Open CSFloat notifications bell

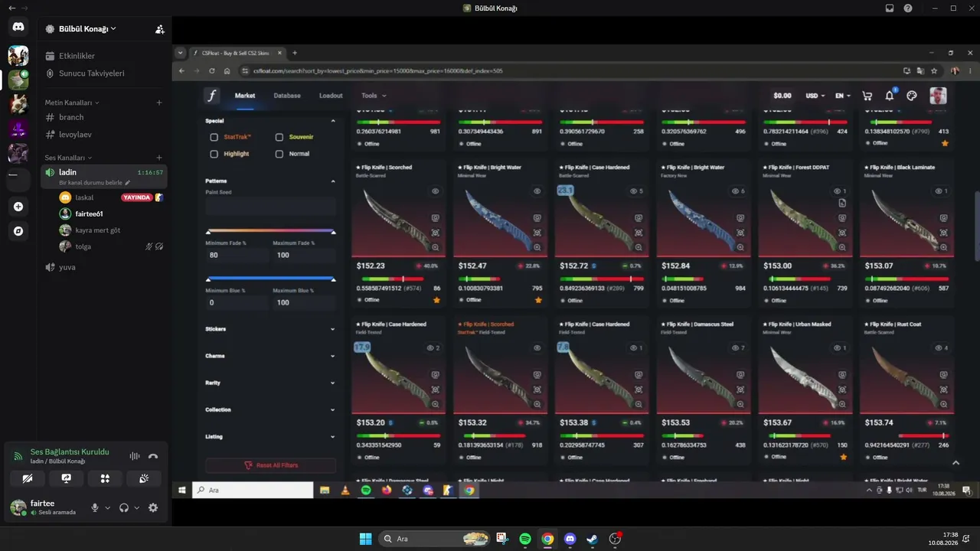click(890, 96)
